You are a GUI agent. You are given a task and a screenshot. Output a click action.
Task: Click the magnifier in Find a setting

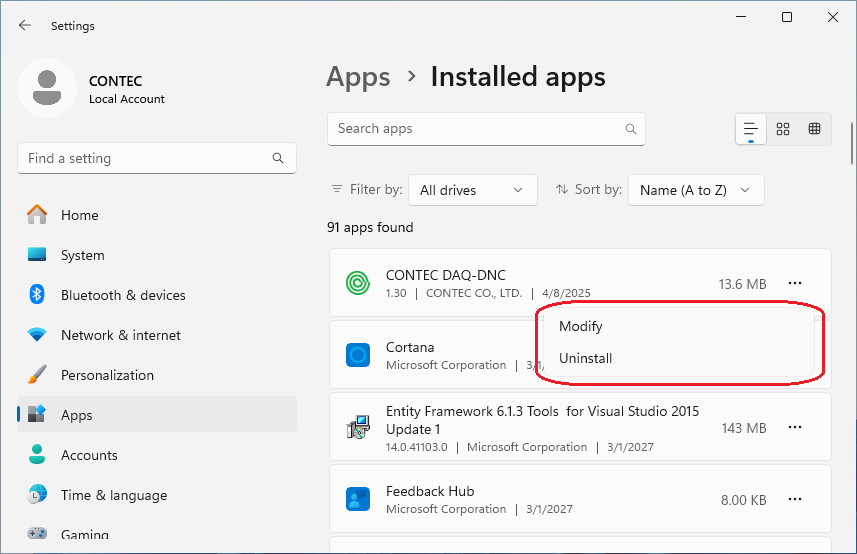[278, 158]
